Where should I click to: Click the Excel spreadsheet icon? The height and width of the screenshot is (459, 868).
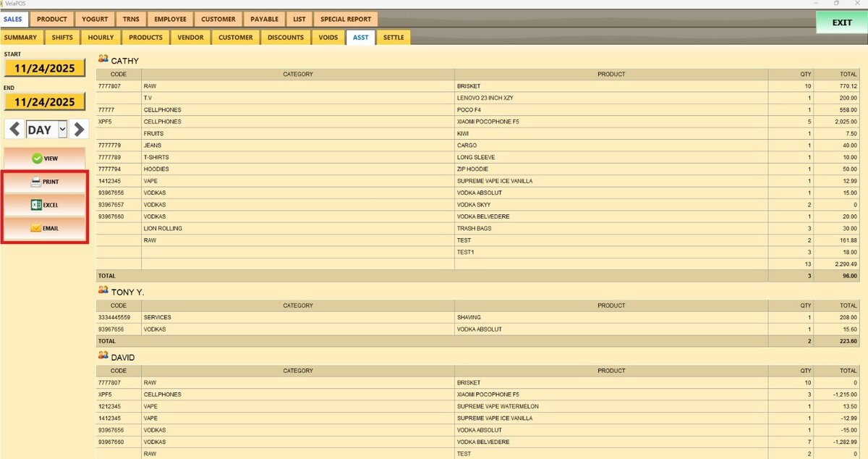point(36,205)
